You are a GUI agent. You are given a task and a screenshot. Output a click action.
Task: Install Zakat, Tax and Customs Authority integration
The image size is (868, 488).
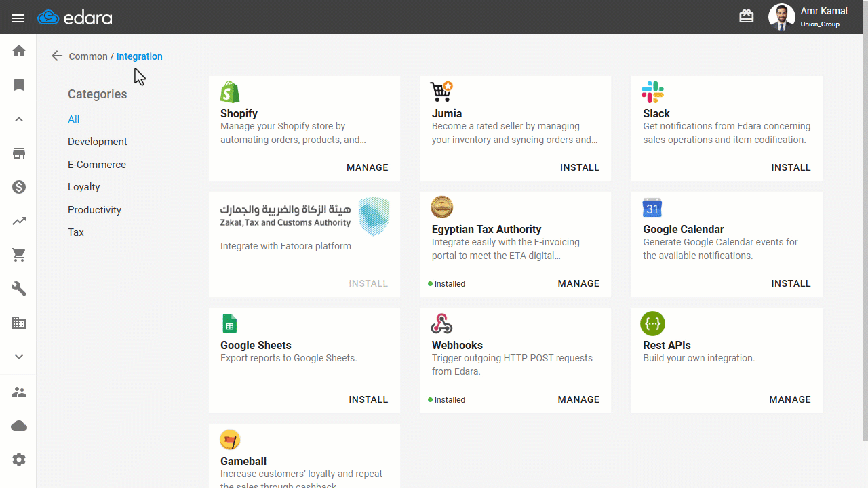(x=368, y=283)
